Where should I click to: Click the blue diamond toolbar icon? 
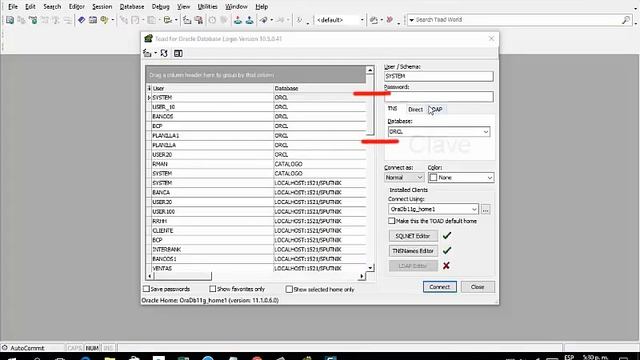[x=81, y=20]
